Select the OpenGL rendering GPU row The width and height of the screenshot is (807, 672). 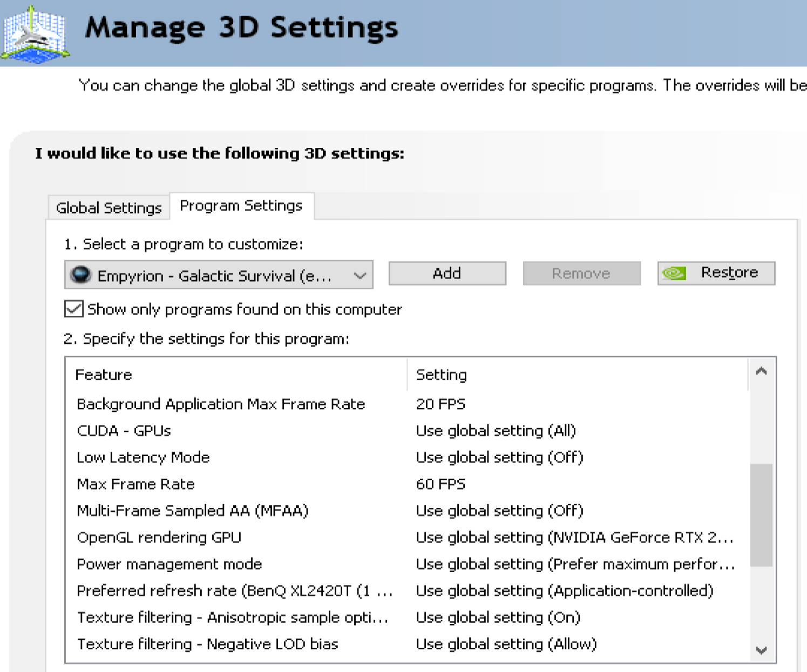click(159, 538)
